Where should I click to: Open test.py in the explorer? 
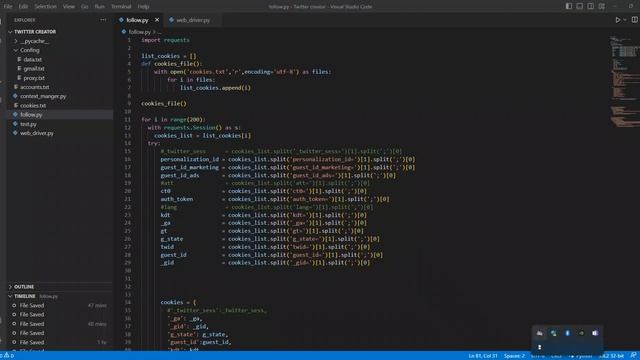[x=28, y=124]
